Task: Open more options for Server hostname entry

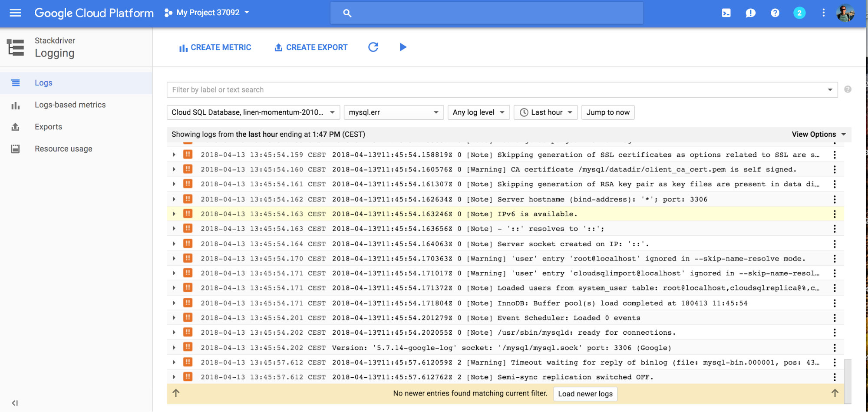Action: [x=835, y=199]
